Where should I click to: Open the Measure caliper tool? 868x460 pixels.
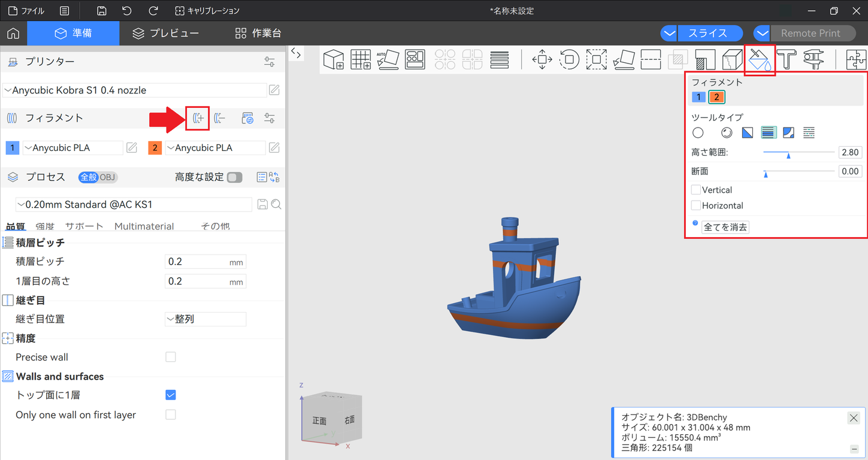coord(813,59)
